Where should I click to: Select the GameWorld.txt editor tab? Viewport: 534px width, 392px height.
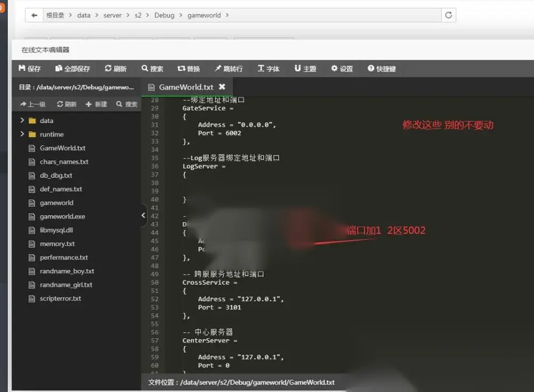click(x=186, y=87)
